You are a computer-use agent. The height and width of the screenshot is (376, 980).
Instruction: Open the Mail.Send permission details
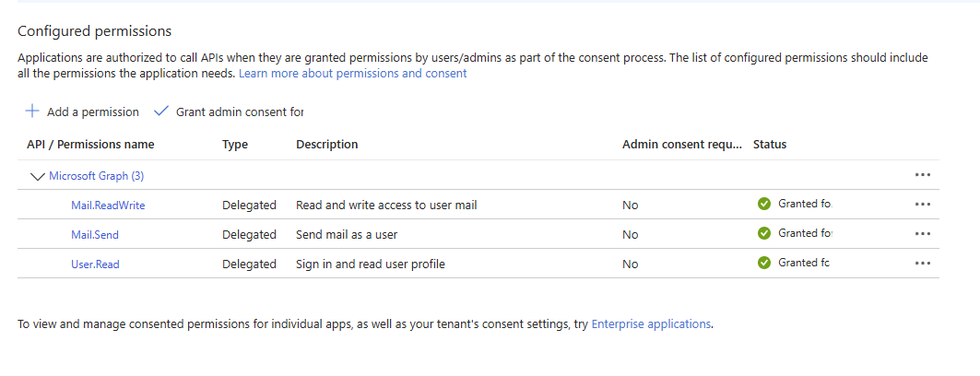95,234
